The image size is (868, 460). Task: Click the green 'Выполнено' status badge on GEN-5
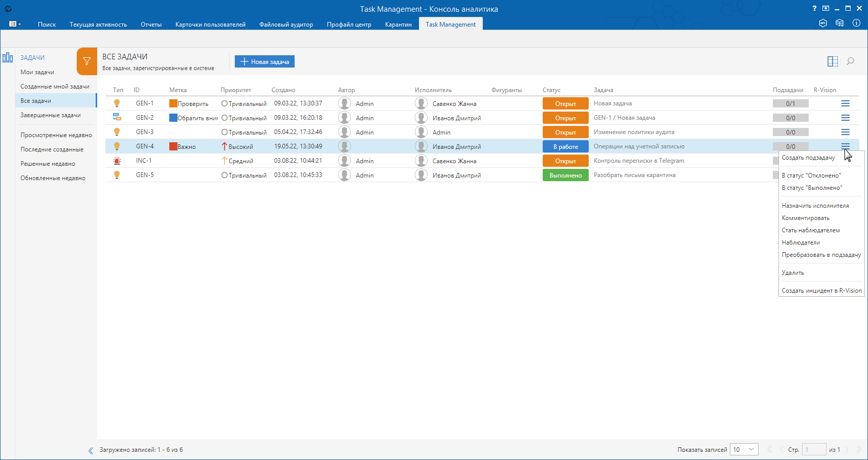pos(565,175)
